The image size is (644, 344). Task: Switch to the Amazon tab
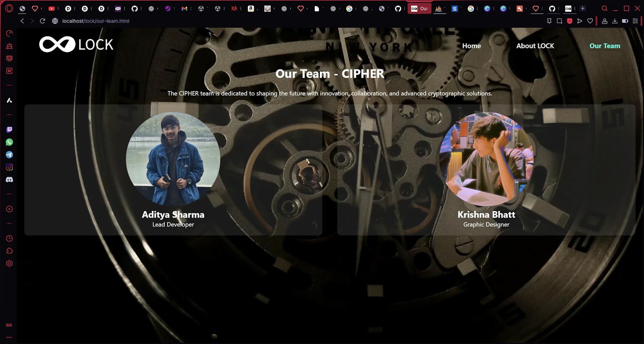pos(251,9)
